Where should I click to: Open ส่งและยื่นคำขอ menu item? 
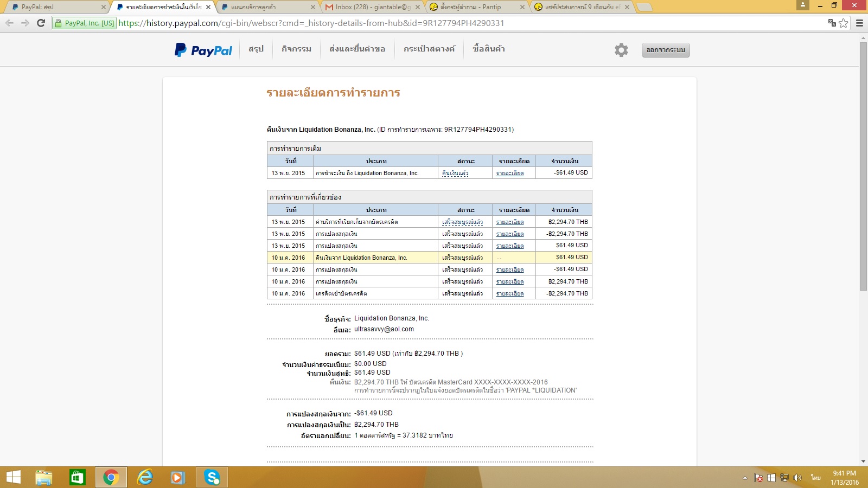[x=357, y=49]
